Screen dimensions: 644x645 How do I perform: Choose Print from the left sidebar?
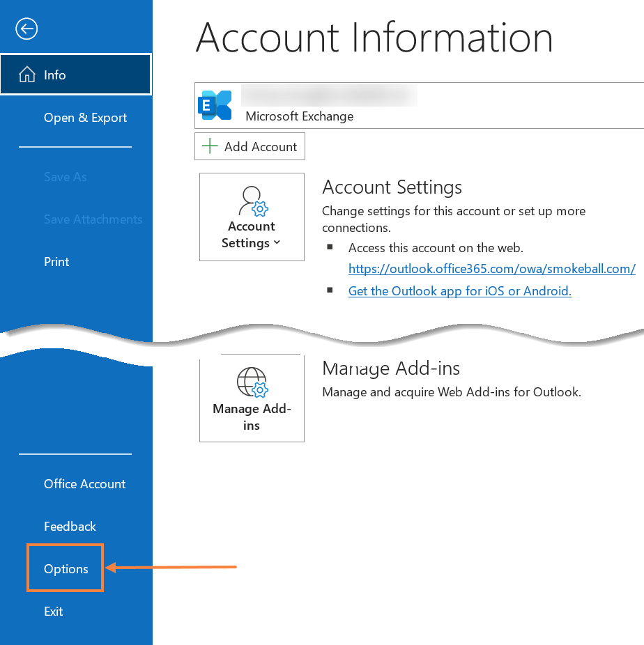coord(56,262)
